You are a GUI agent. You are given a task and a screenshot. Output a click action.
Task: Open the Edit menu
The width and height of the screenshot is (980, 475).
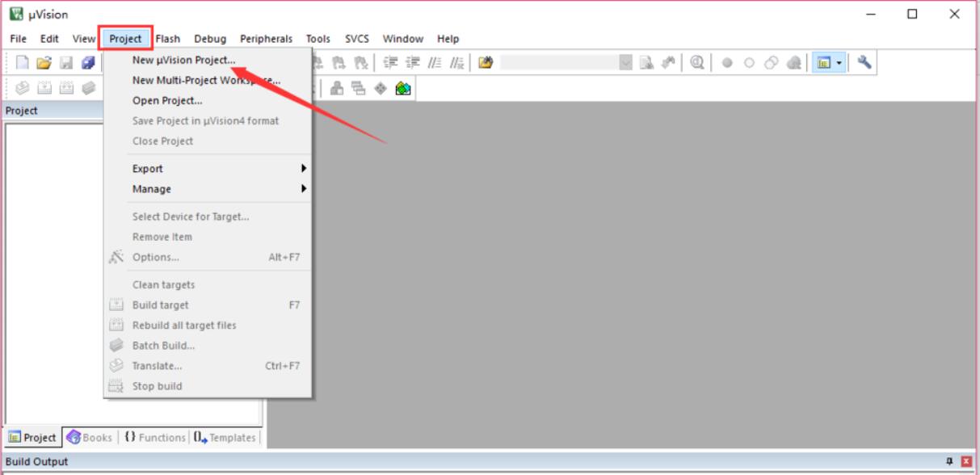[x=49, y=39]
